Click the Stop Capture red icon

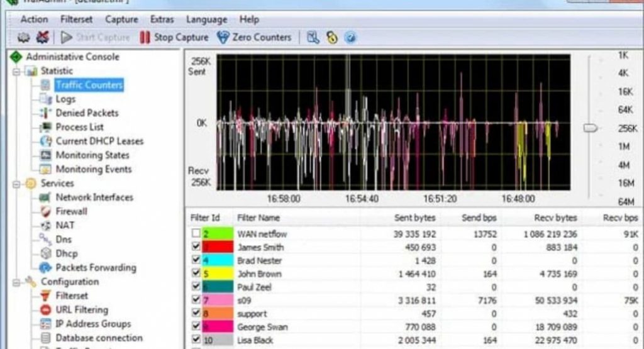click(x=145, y=38)
